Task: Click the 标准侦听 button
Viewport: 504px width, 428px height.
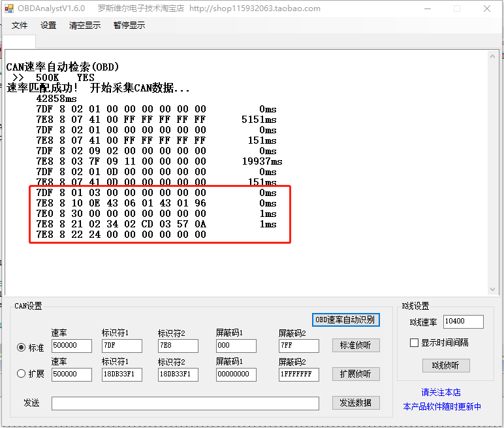Action: [356, 345]
